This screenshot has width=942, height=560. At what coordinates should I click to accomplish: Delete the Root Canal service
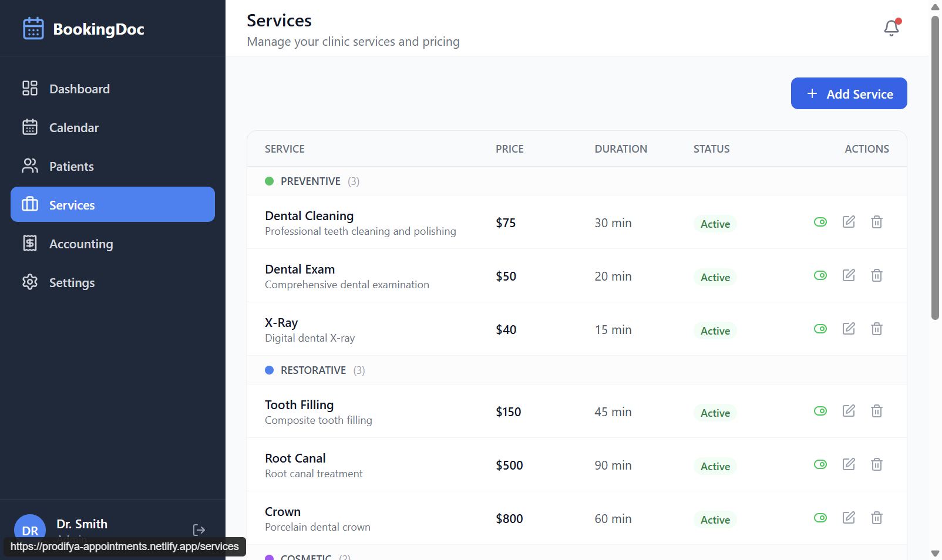coord(877,464)
